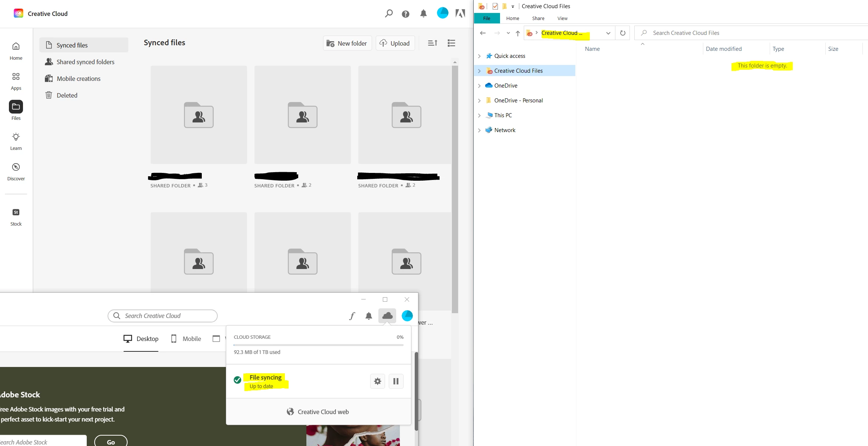Open file sync settings gear
Screen dimensions: 868x446
tap(377, 381)
